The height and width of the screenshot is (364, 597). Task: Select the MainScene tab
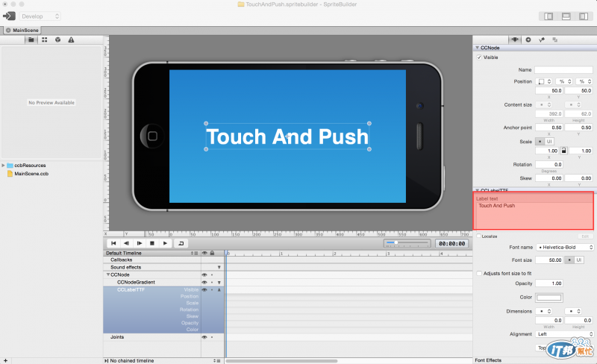[22, 30]
